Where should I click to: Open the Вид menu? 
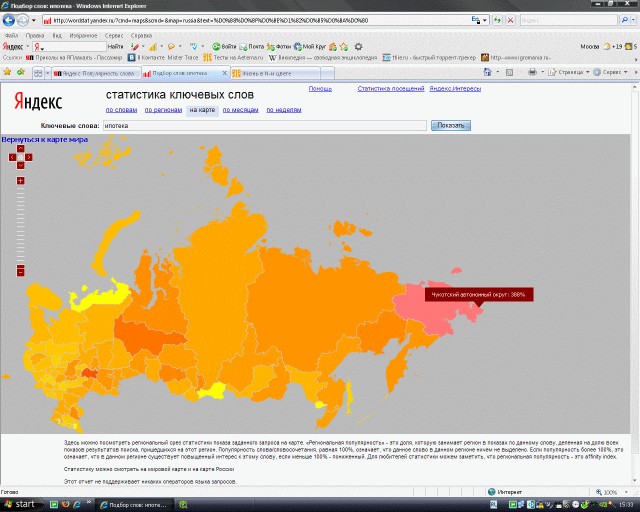(57, 36)
